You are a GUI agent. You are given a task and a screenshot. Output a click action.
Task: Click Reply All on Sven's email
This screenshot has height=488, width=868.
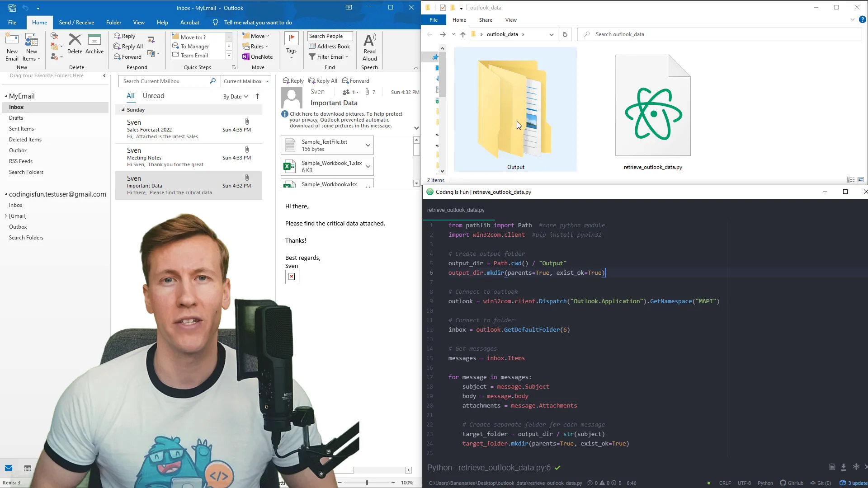pyautogui.click(x=322, y=80)
